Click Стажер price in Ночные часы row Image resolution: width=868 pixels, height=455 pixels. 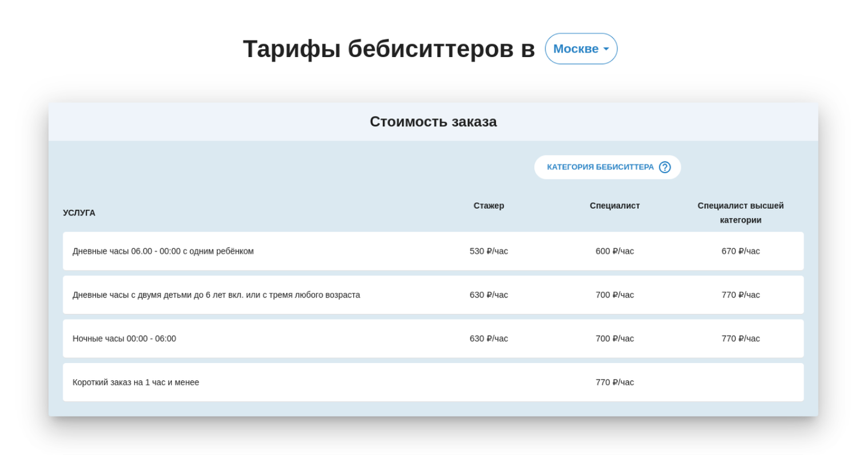pos(489,339)
